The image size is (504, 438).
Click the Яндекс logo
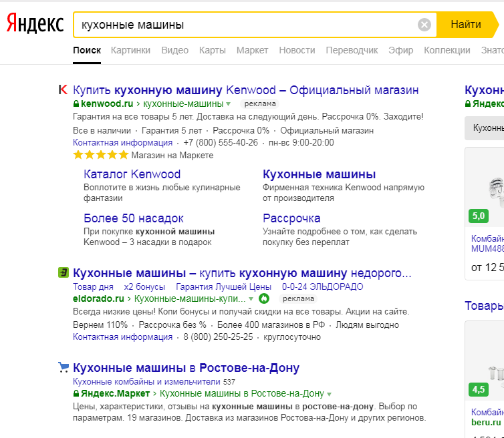tap(35, 24)
